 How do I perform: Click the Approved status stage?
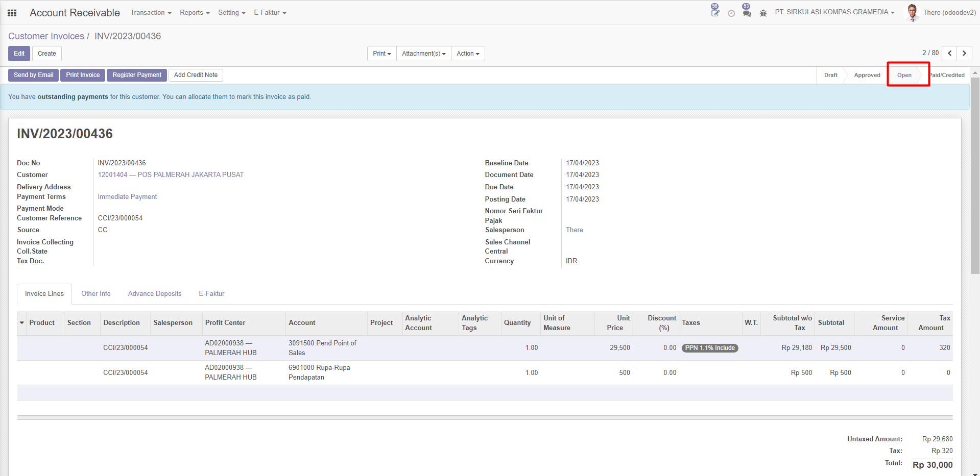point(867,75)
